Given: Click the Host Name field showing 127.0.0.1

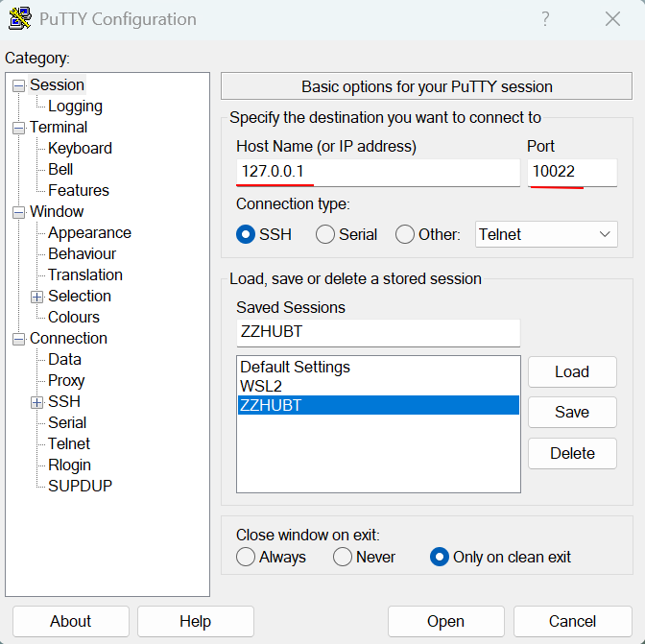Looking at the screenshot, I should (x=378, y=173).
